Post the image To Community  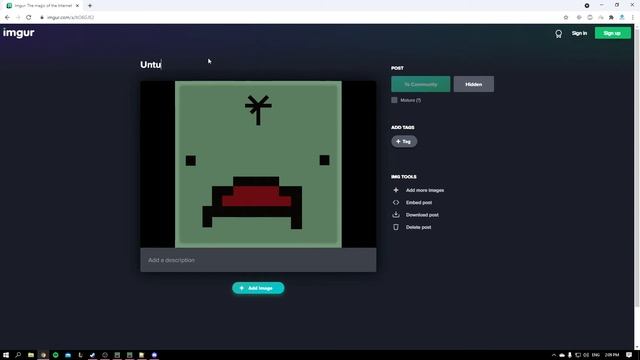pos(420,84)
